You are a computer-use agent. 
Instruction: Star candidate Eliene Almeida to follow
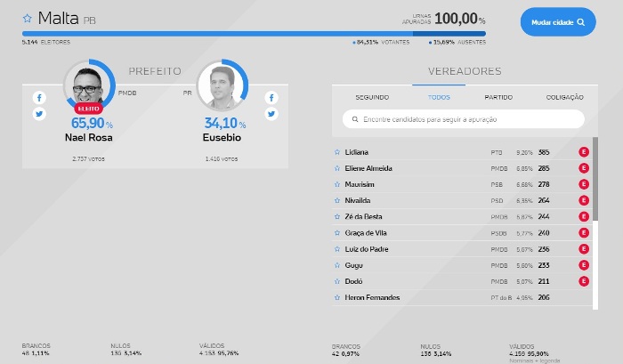click(x=337, y=168)
